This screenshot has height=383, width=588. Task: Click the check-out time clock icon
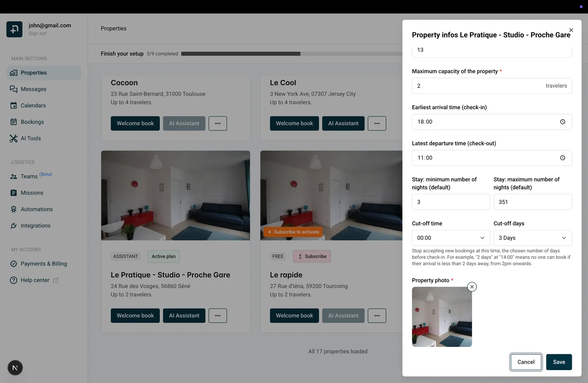point(563,158)
